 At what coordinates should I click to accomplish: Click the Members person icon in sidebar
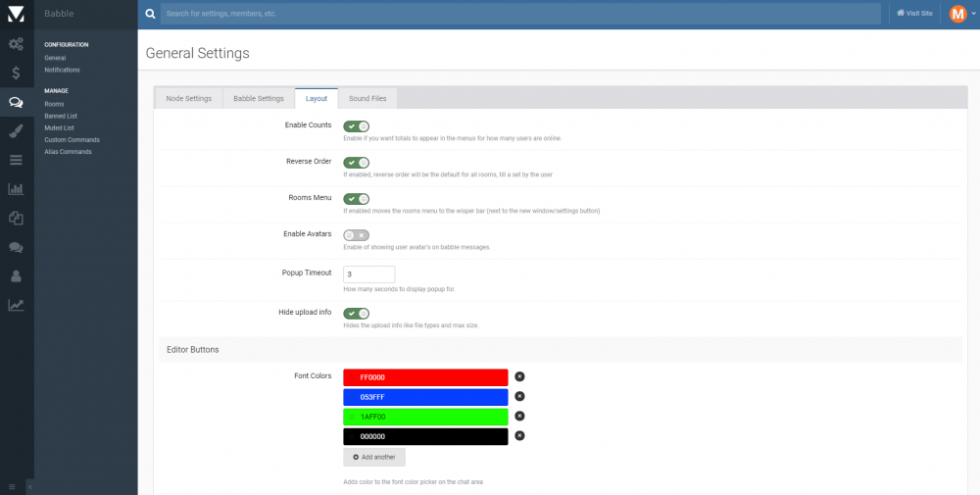pos(16,276)
